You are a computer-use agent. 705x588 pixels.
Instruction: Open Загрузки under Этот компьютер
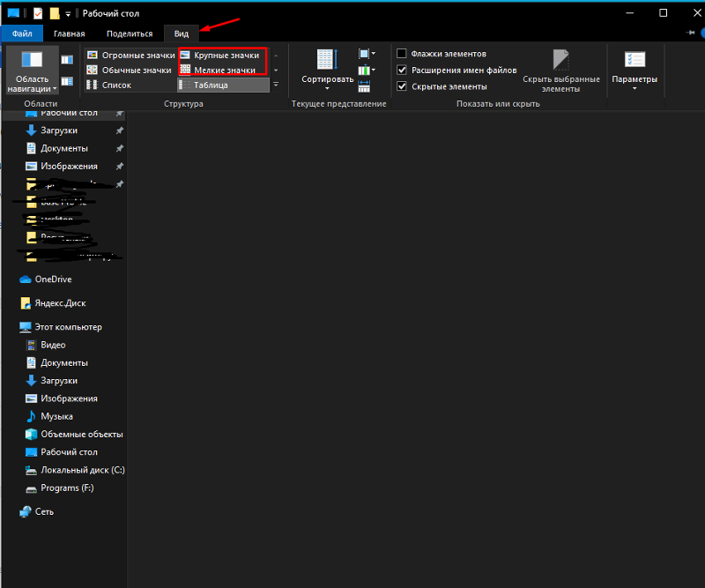point(59,381)
